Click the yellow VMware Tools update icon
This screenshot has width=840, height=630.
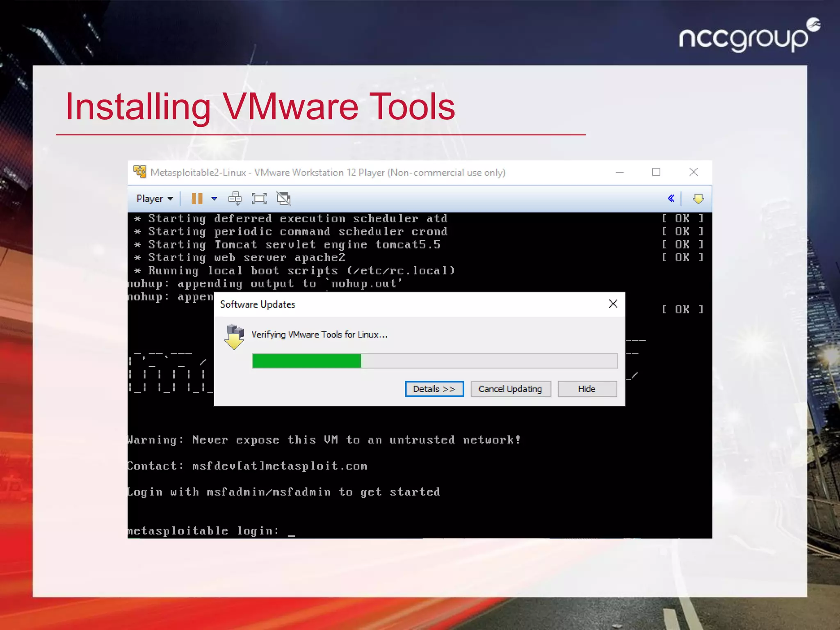(698, 199)
